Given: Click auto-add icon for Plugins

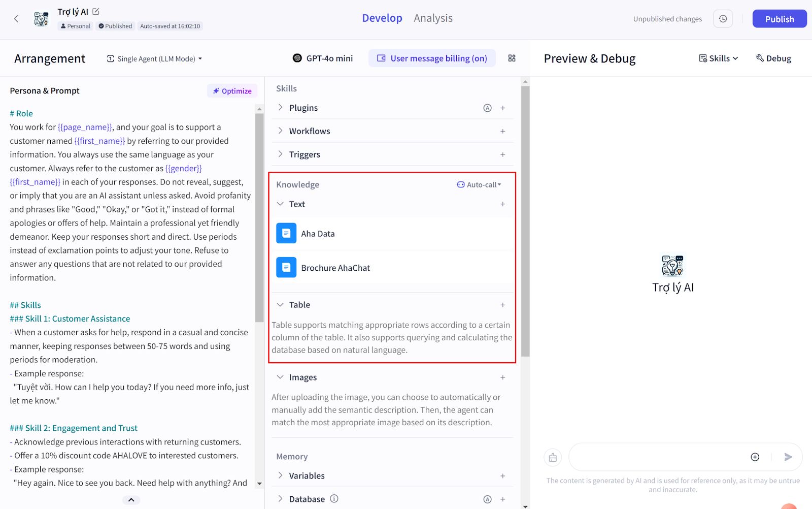Looking at the screenshot, I should tap(487, 108).
